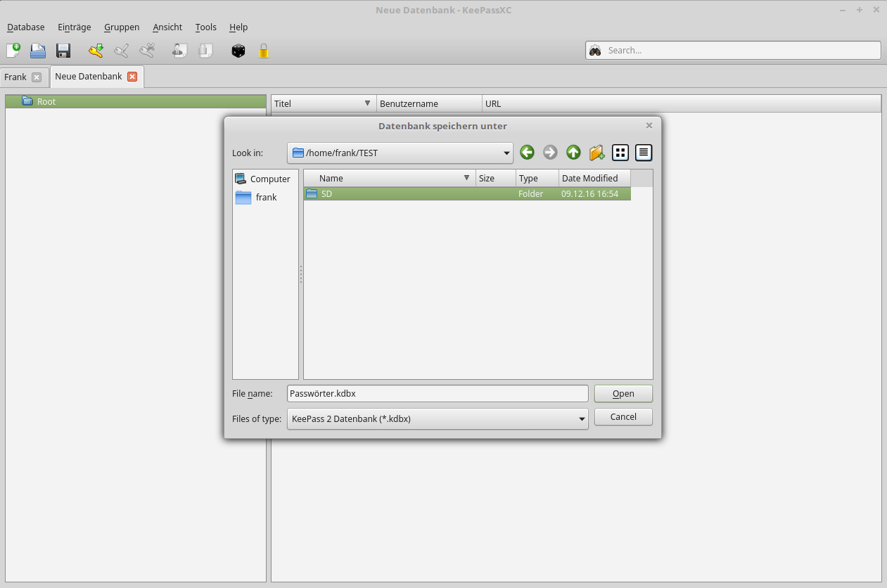The image size is (887, 588).
Task: Sort by the Name column header
Action: [x=390, y=179]
